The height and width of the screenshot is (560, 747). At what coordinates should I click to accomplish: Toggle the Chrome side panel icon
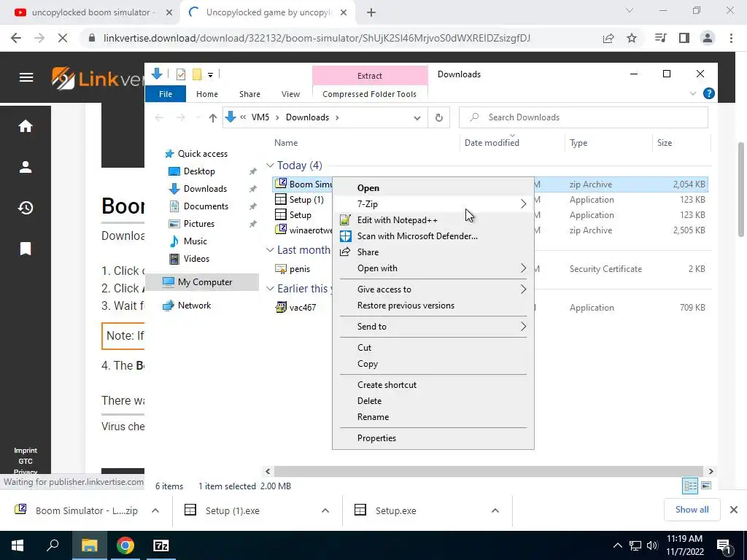tap(684, 38)
